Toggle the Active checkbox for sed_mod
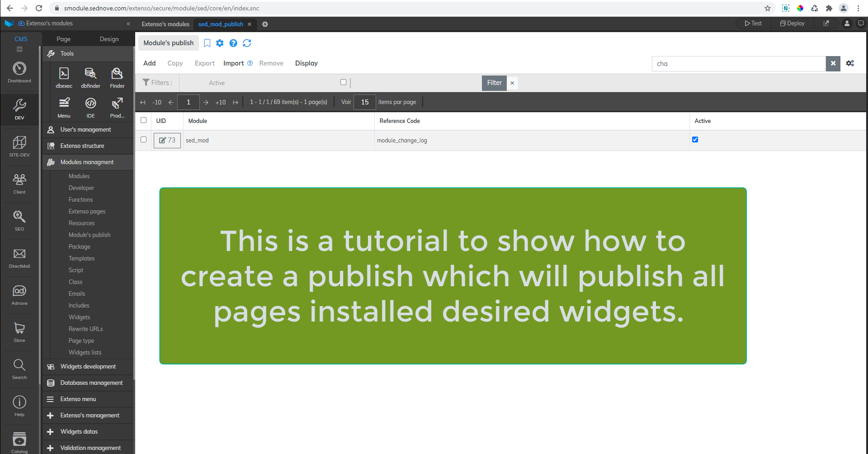868x454 pixels. tap(695, 140)
